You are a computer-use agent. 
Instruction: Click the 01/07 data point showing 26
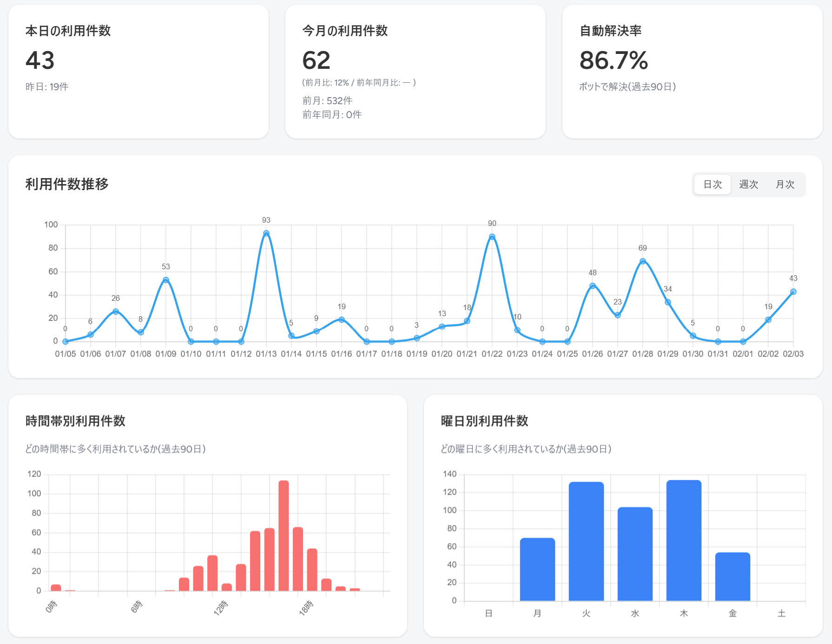coord(116,312)
